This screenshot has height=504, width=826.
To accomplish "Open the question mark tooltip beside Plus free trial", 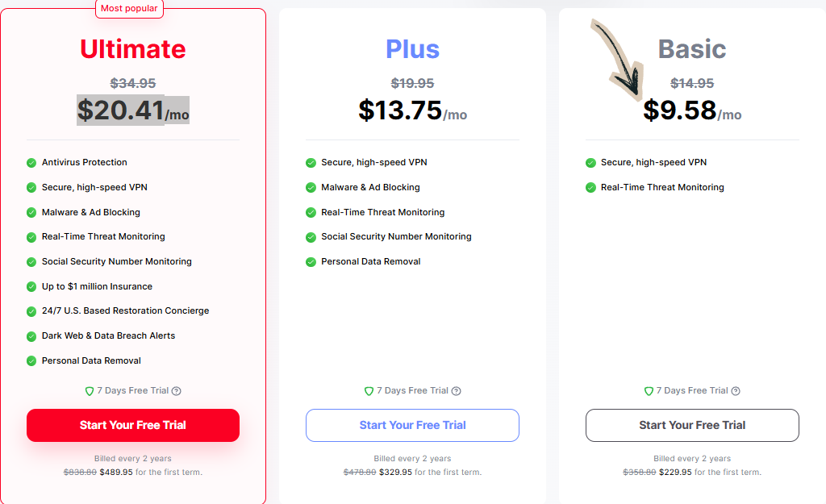I will [457, 390].
